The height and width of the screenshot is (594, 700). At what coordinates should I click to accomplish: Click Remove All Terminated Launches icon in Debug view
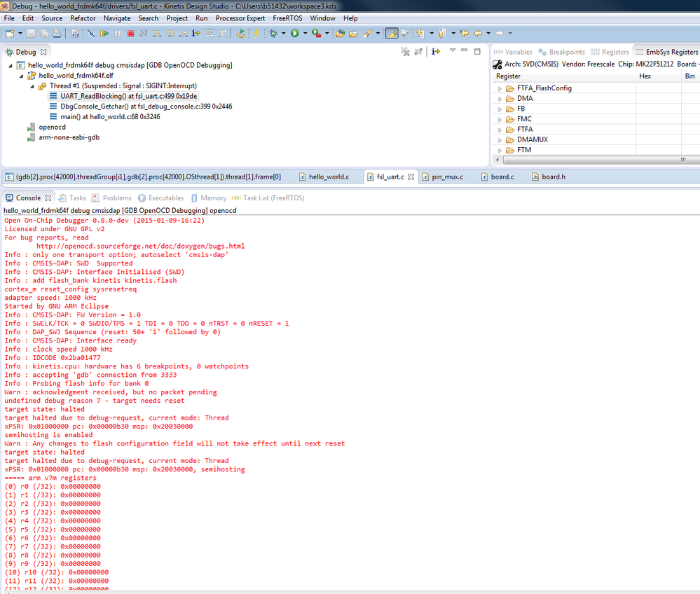pos(406,52)
